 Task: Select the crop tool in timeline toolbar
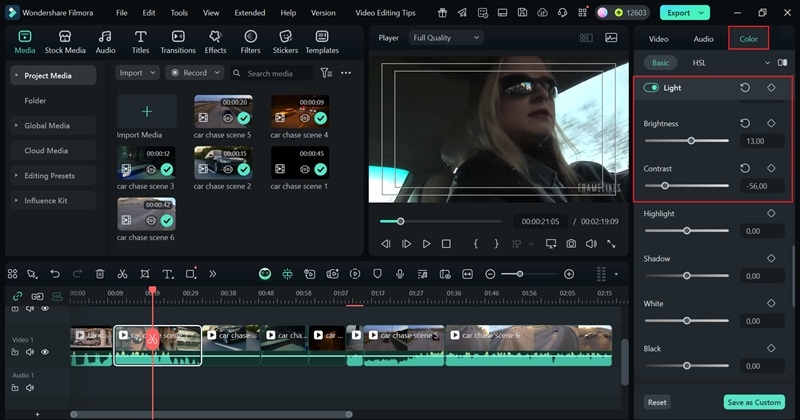[x=145, y=274]
